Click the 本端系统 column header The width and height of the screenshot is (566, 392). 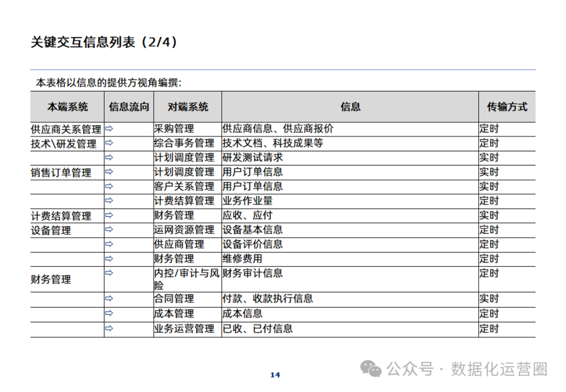click(68, 107)
